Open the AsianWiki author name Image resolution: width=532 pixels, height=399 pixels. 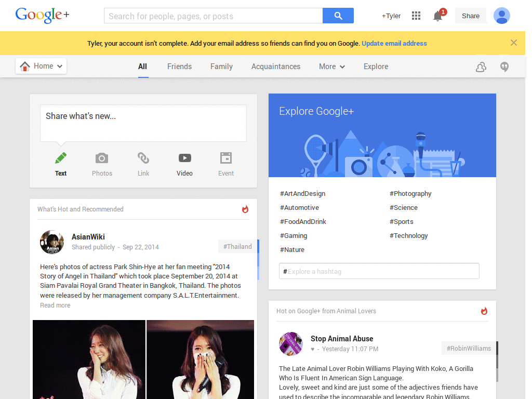88,237
